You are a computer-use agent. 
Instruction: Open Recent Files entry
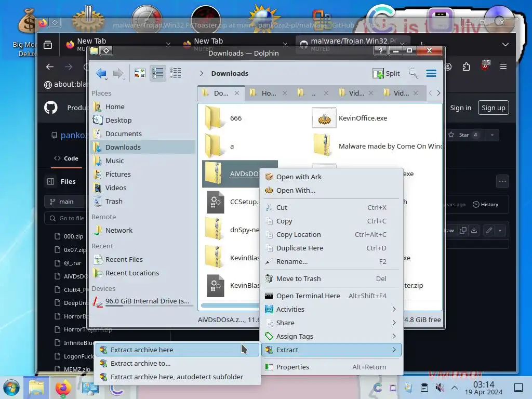point(142,260)
